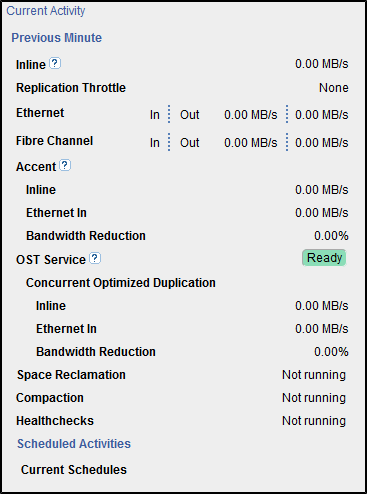
Task: Select the Previous Minute heading
Action: pos(56,38)
